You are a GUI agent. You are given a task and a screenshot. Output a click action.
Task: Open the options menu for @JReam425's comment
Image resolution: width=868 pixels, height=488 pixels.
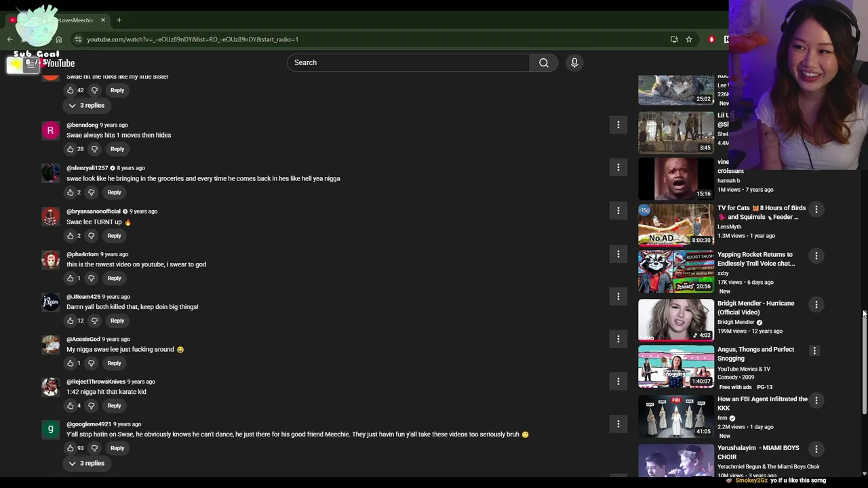tap(618, 296)
